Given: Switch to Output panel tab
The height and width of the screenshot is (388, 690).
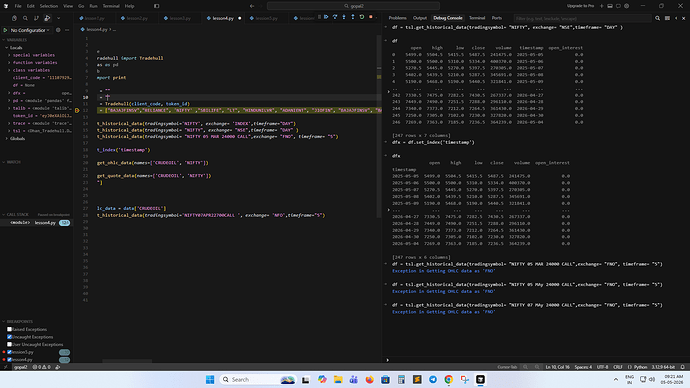Looking at the screenshot, I should point(420,18).
